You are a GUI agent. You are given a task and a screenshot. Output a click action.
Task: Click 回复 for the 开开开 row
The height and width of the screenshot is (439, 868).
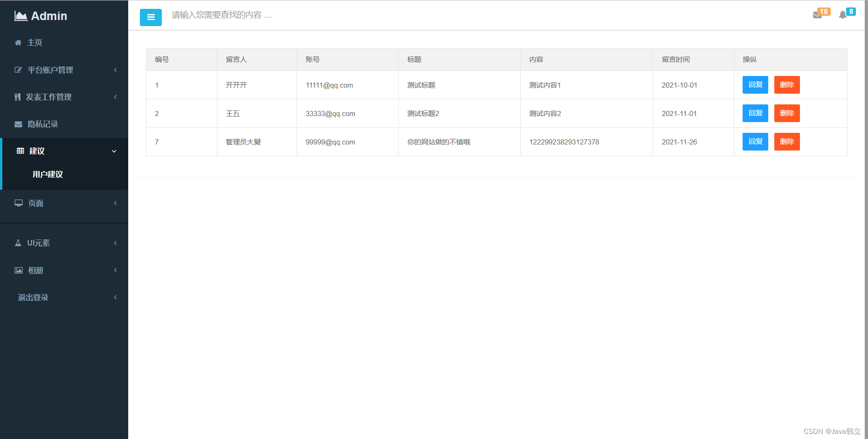(755, 85)
